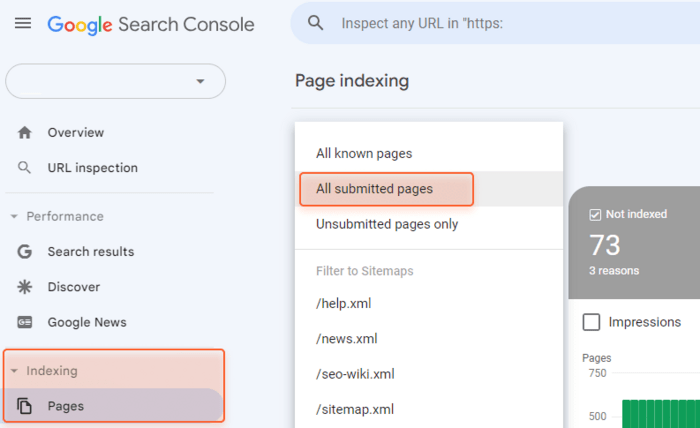Click the 750 axis label on chart

597,373
